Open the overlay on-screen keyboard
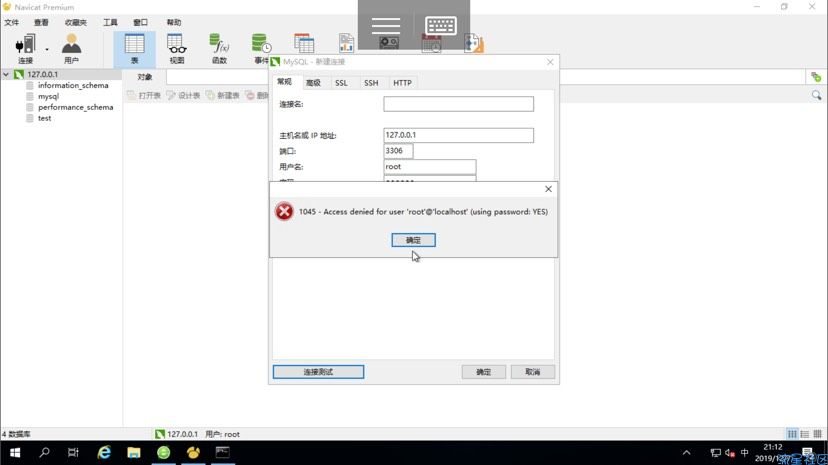The width and height of the screenshot is (828, 465). coord(441,25)
